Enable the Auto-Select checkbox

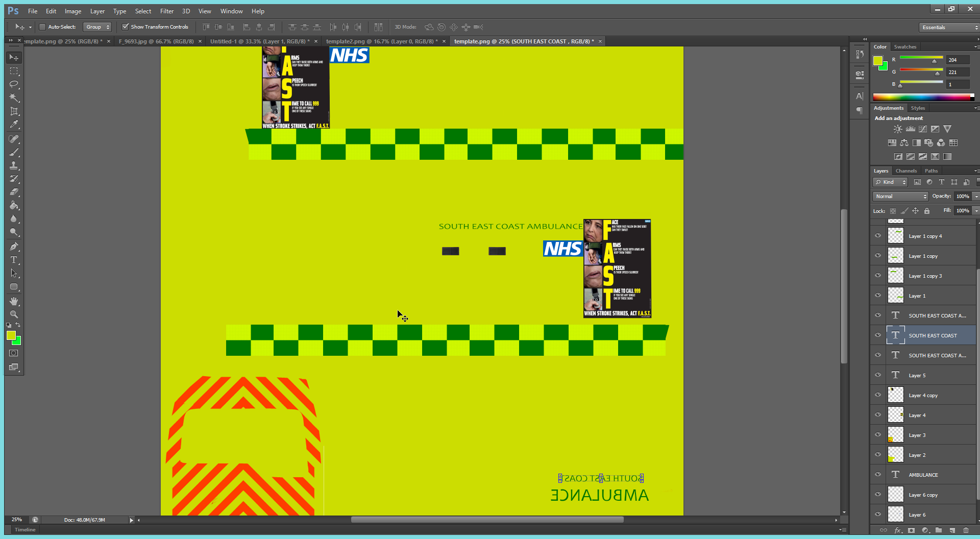coord(42,27)
